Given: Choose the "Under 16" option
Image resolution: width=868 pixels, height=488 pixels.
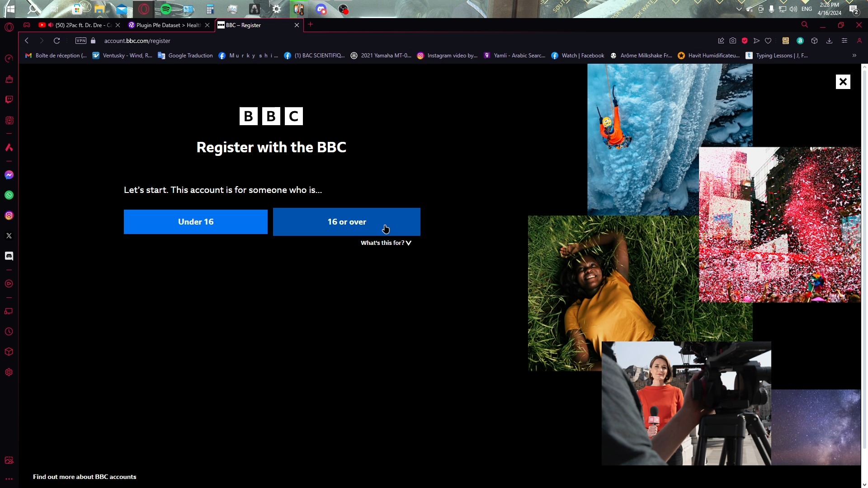Looking at the screenshot, I should point(196,222).
